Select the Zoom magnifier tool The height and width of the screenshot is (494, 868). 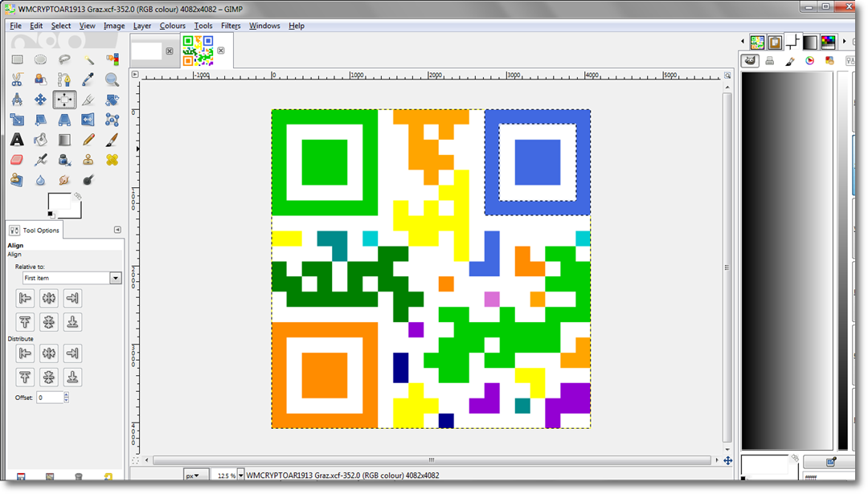(x=112, y=80)
